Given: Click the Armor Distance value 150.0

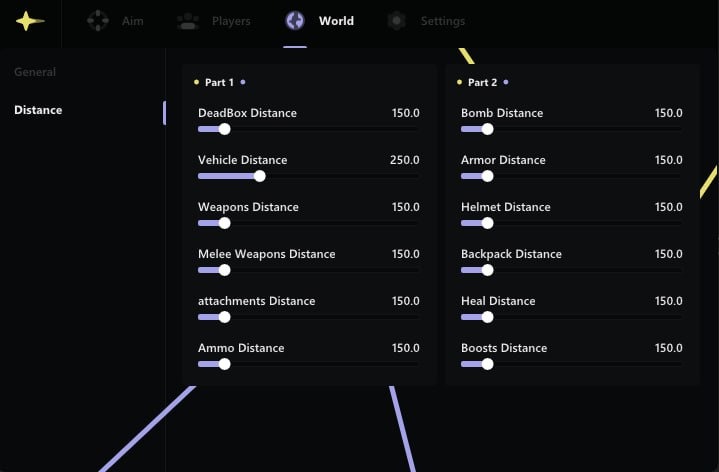Looking at the screenshot, I should click(668, 160).
